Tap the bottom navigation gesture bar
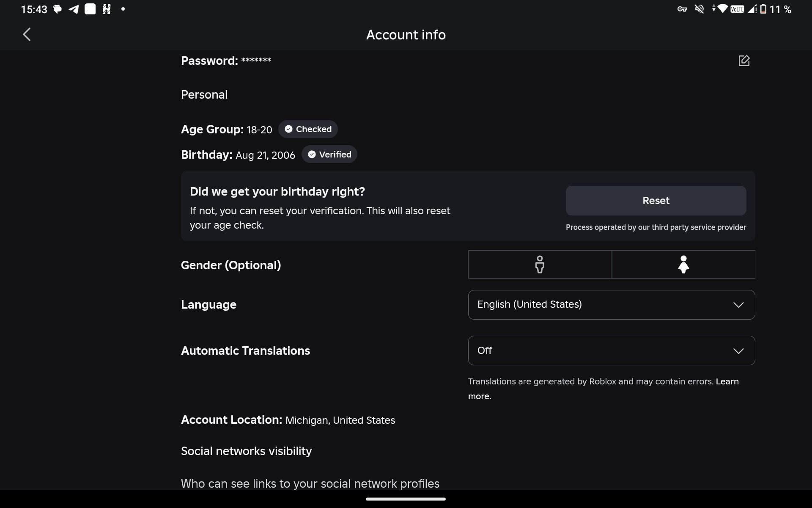Screen dimensions: 812x508 pyautogui.click(x=406, y=499)
